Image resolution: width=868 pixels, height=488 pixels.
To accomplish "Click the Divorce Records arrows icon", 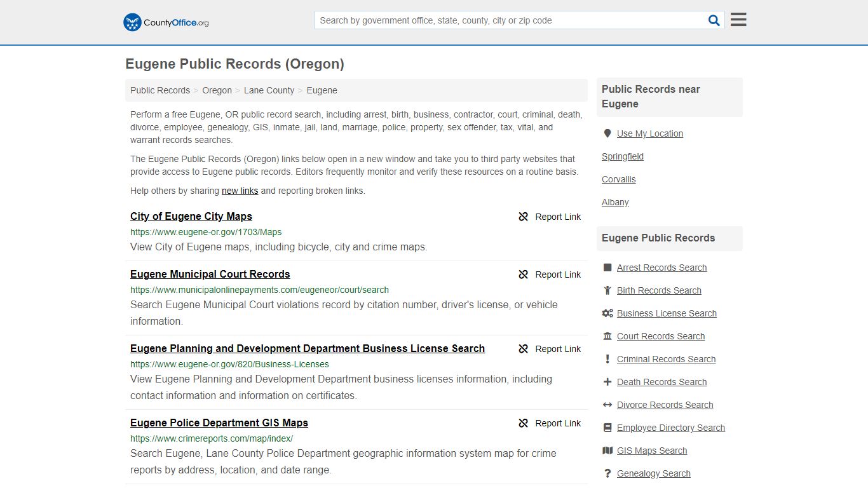I will click(607, 405).
